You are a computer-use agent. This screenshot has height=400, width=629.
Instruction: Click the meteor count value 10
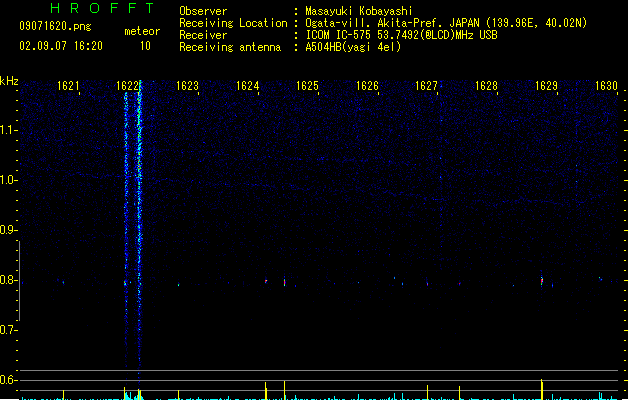click(x=145, y=46)
